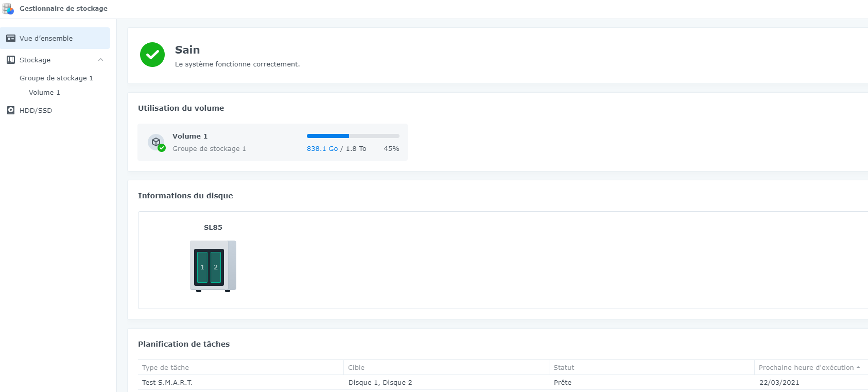
Task: Select Volume 1 in sidebar tree
Action: (x=44, y=93)
